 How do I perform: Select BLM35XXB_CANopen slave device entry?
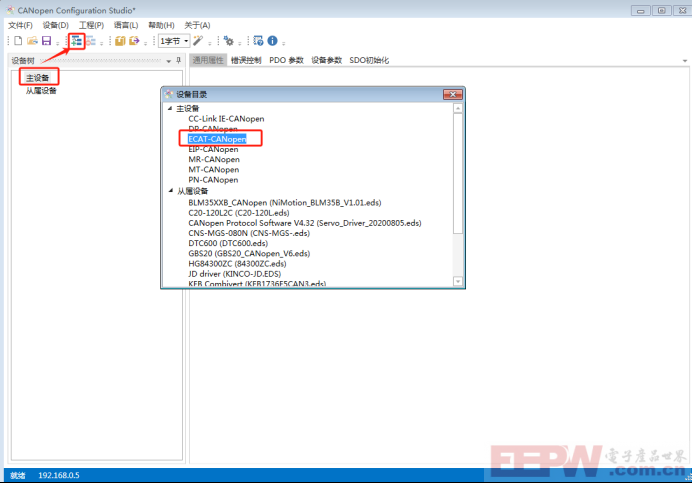[x=285, y=203]
